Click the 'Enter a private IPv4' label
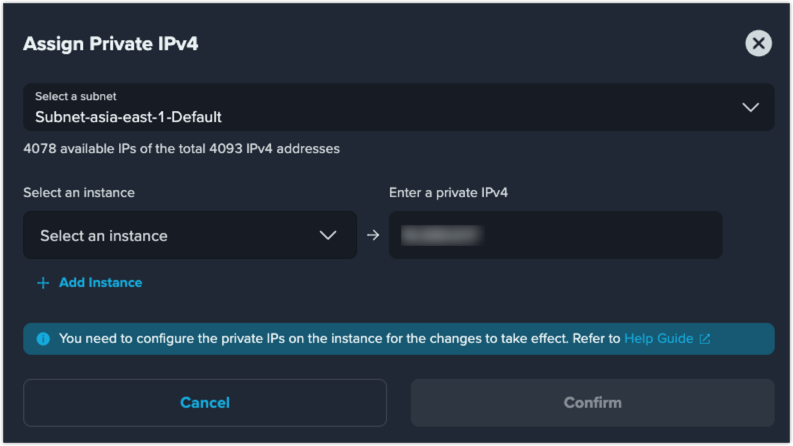The height and width of the screenshot is (446, 793). click(x=448, y=193)
